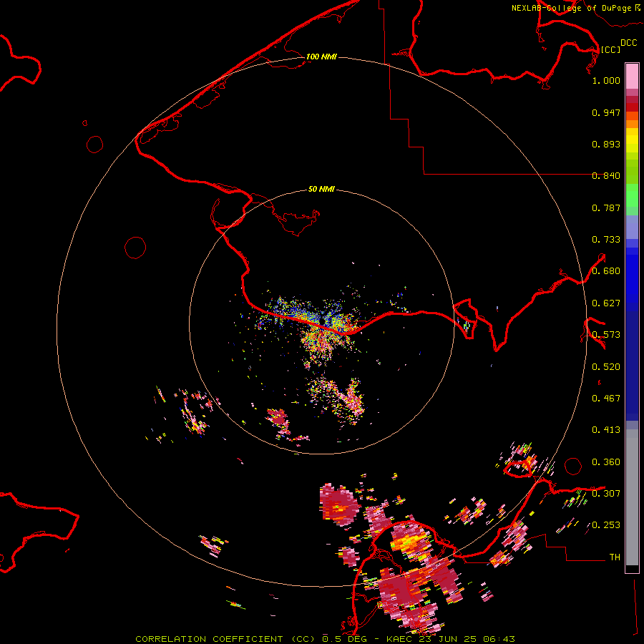Screen dimensions: 644x644
Task: Select the 0.947 scale value
Action: point(606,112)
